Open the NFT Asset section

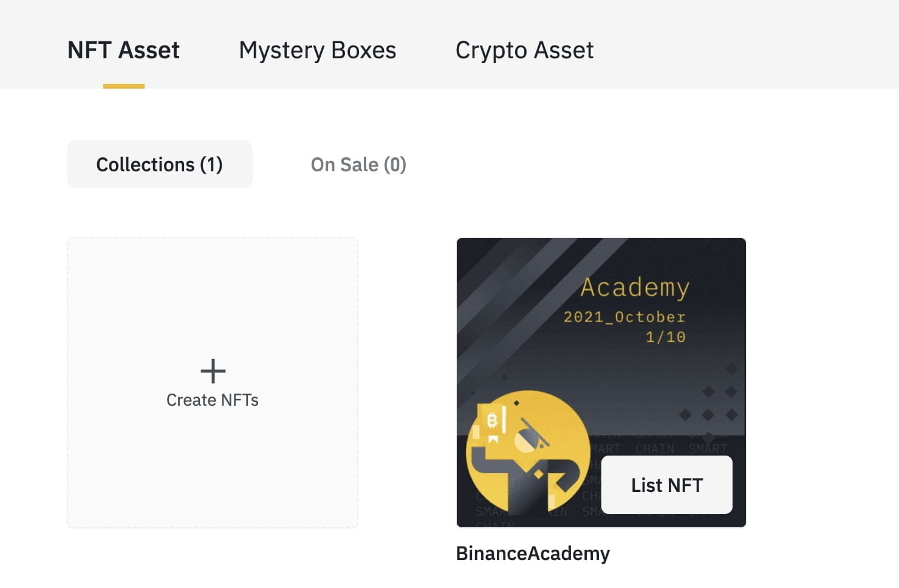tap(123, 50)
